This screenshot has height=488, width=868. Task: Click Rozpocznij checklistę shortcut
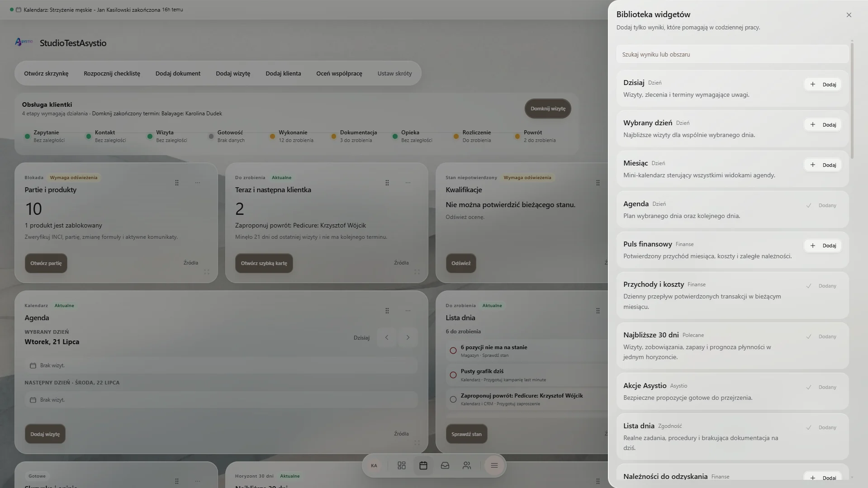[x=112, y=73]
